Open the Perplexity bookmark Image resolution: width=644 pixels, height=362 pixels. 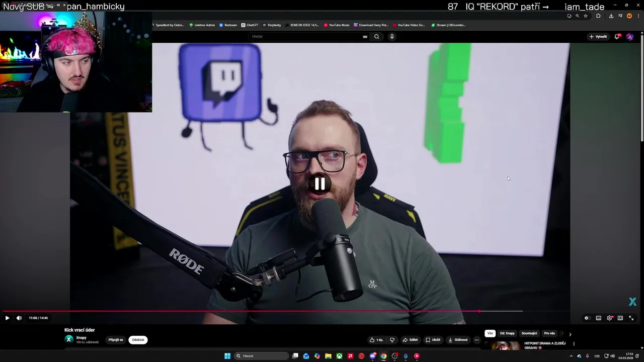coord(272,25)
